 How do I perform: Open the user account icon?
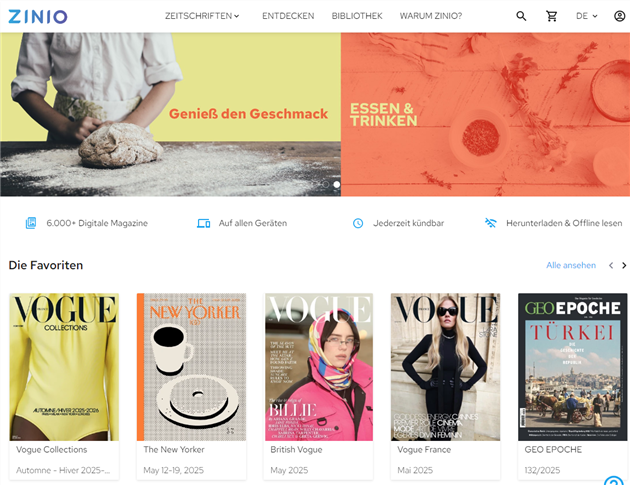(620, 16)
